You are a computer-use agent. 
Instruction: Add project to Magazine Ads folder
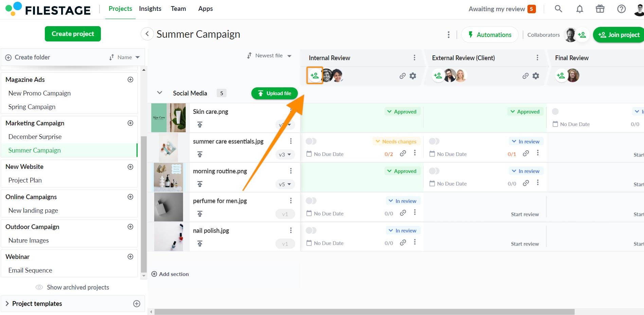click(130, 80)
